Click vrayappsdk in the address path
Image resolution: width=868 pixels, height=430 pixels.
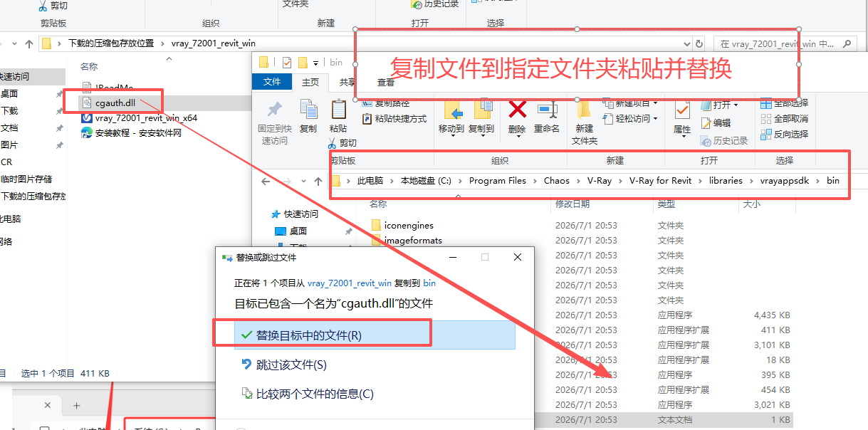[x=785, y=181]
